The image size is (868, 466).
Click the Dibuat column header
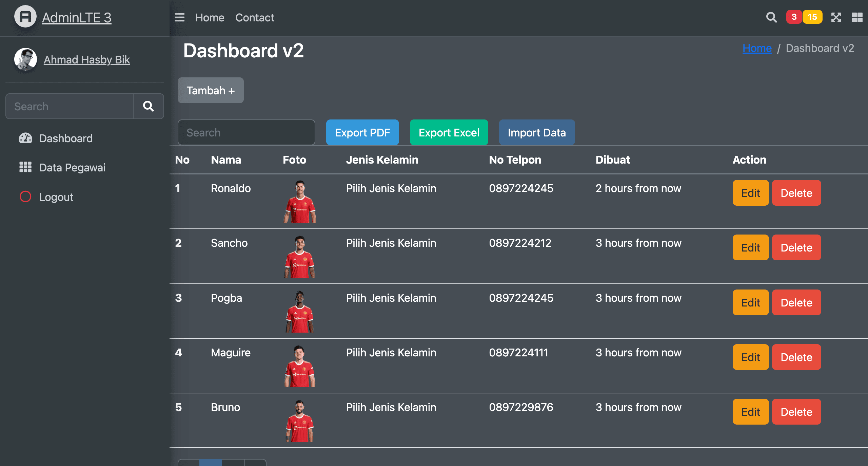coord(613,160)
